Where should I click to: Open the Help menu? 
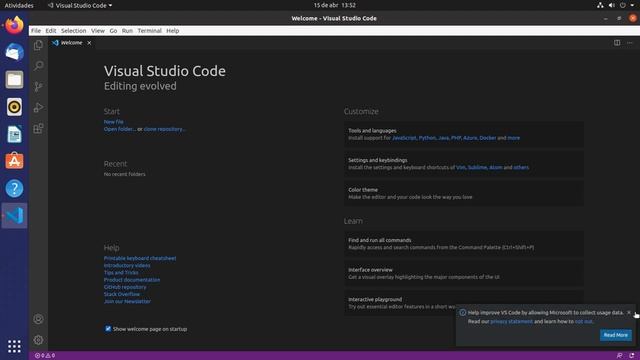pos(173,31)
